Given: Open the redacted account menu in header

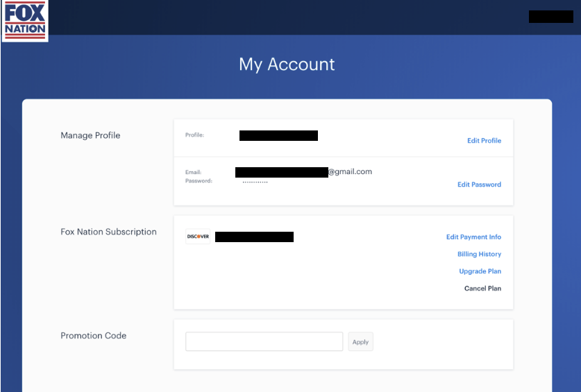Looking at the screenshot, I should coord(550,17).
